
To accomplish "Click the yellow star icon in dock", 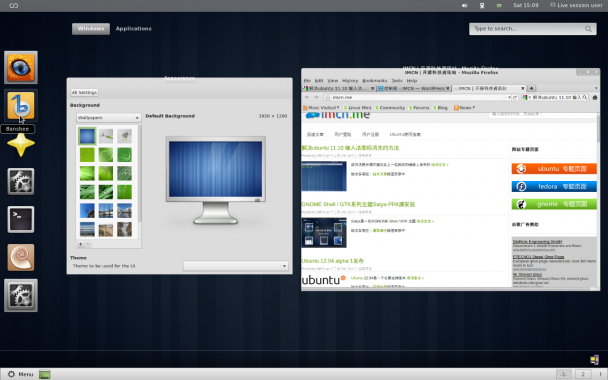I will (21, 145).
